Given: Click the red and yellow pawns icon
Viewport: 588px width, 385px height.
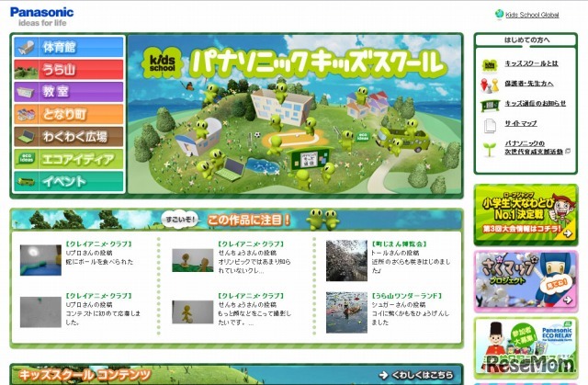Looking at the screenshot, I should [490, 85].
